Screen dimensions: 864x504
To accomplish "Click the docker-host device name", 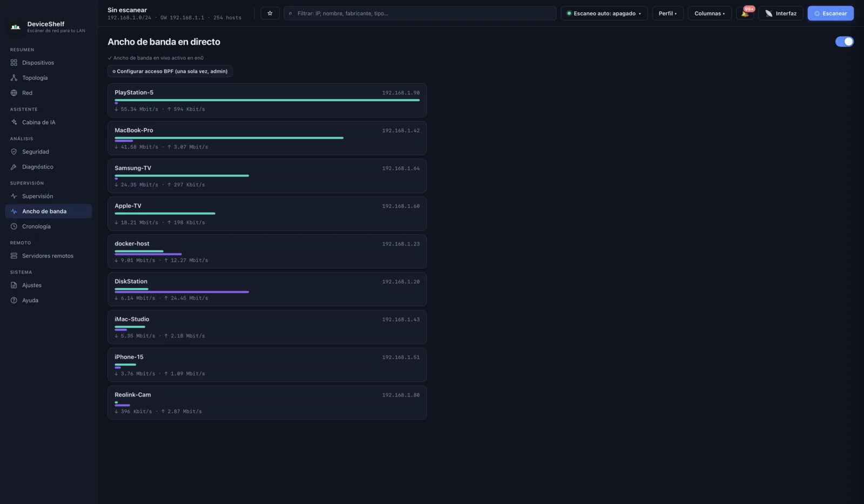I will tap(132, 243).
